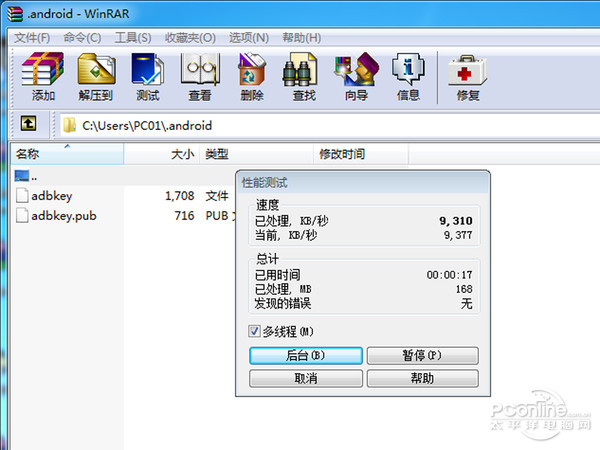This screenshot has width=600, height=450.
Task: Select the parent folder '..' entry
Action: [x=26, y=176]
